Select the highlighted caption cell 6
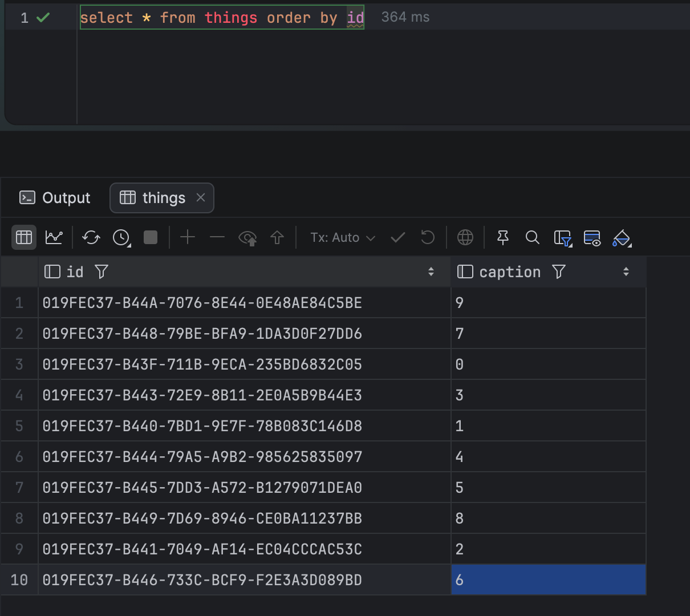690x616 pixels. point(549,580)
